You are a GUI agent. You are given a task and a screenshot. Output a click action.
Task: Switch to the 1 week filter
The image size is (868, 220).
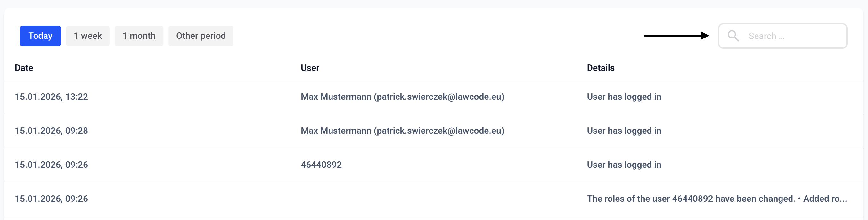pos(88,36)
